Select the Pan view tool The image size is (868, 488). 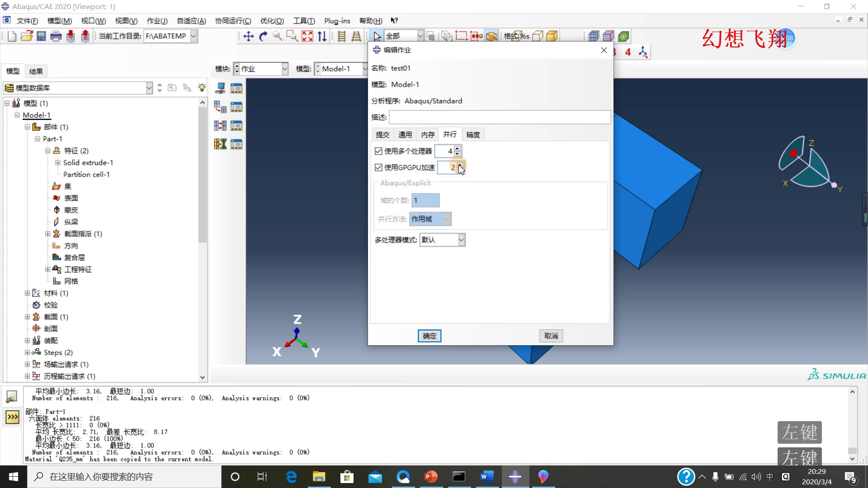click(248, 36)
